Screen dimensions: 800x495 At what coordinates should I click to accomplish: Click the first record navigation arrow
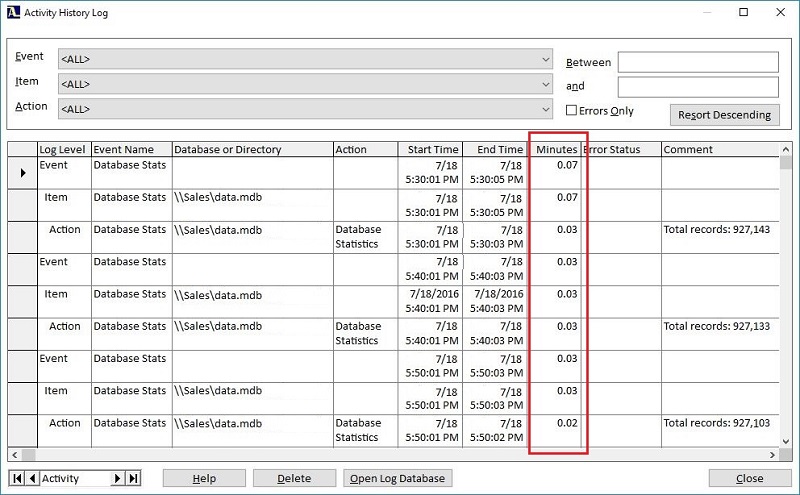point(17,479)
